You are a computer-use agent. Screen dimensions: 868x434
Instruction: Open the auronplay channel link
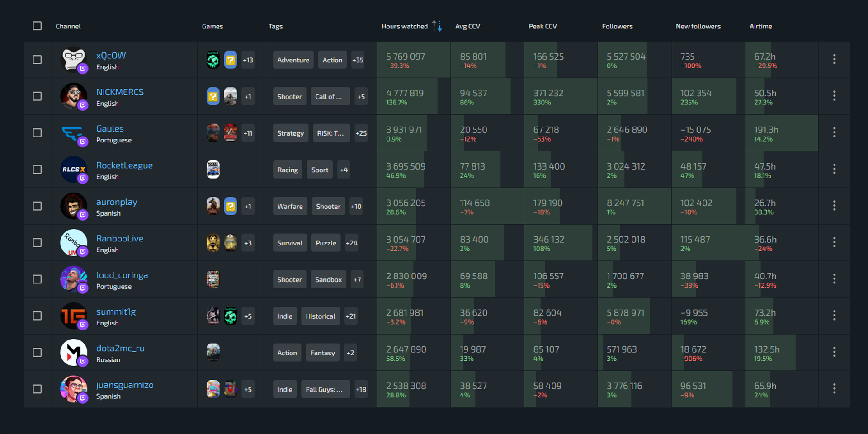click(x=116, y=202)
